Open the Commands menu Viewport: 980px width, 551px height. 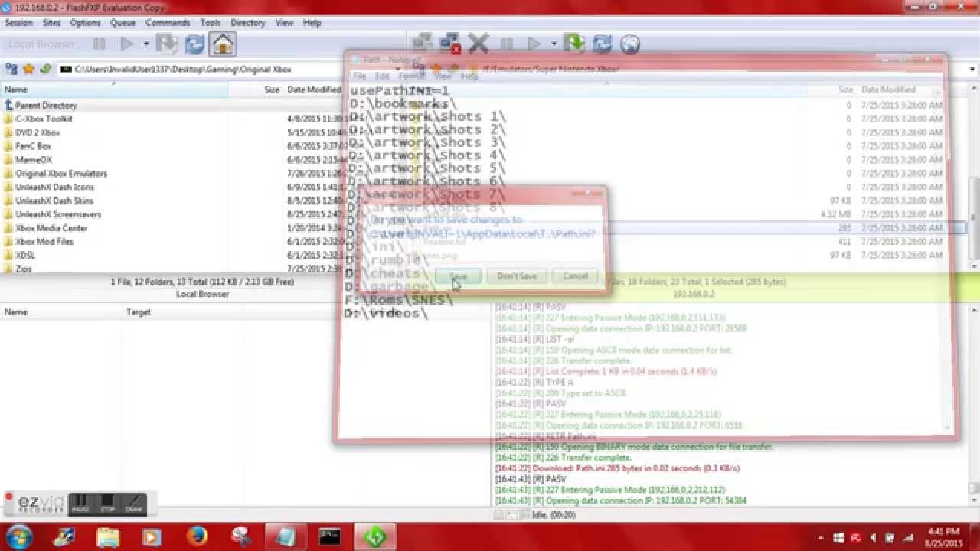(168, 23)
